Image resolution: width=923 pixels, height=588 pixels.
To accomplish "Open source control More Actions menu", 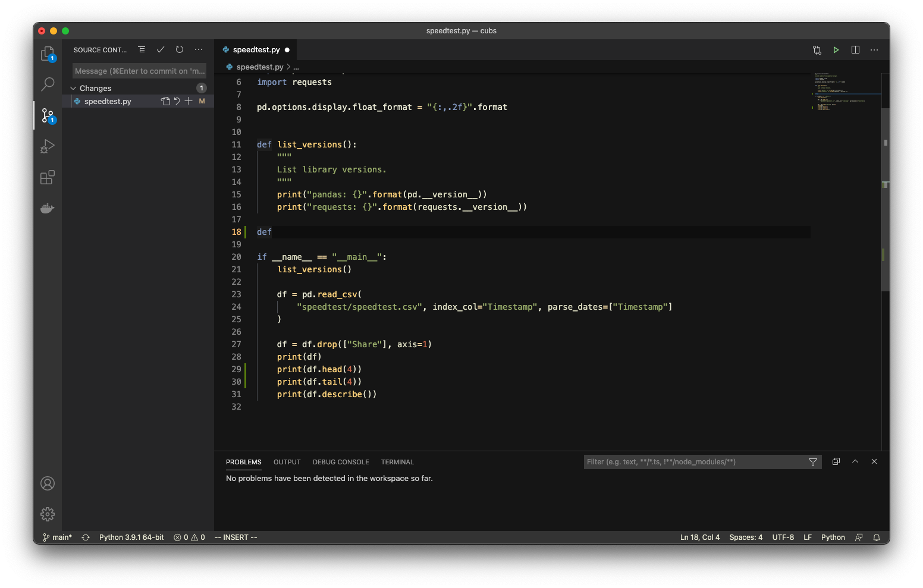I will click(199, 49).
